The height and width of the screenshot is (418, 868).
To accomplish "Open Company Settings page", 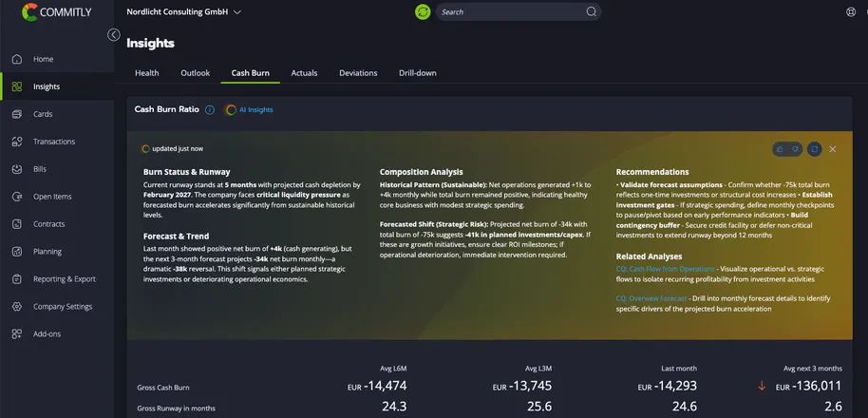I will click(63, 306).
